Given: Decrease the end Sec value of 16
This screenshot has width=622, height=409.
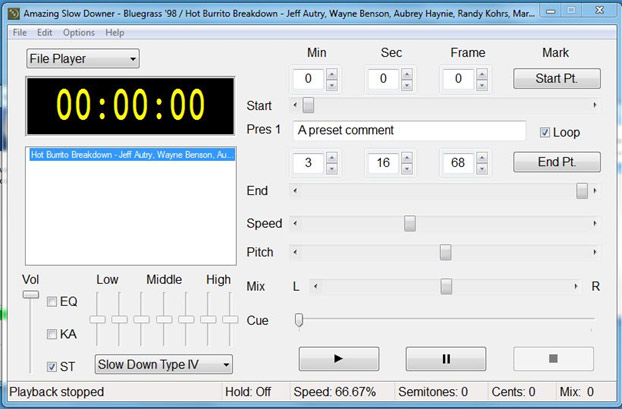Looking at the screenshot, I should (407, 169).
